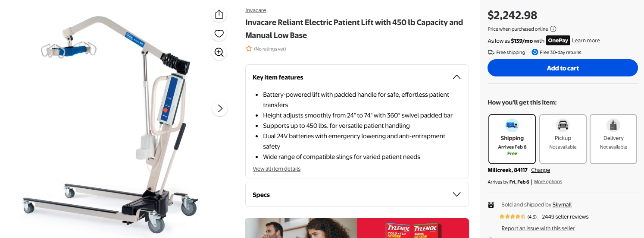The height and width of the screenshot is (238, 644).
Task: Collapse the Key item features section
Action: (x=456, y=77)
